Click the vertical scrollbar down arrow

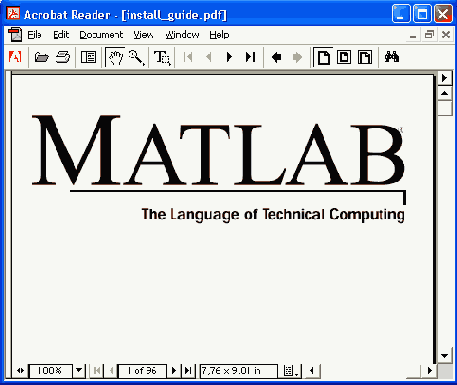point(444,356)
